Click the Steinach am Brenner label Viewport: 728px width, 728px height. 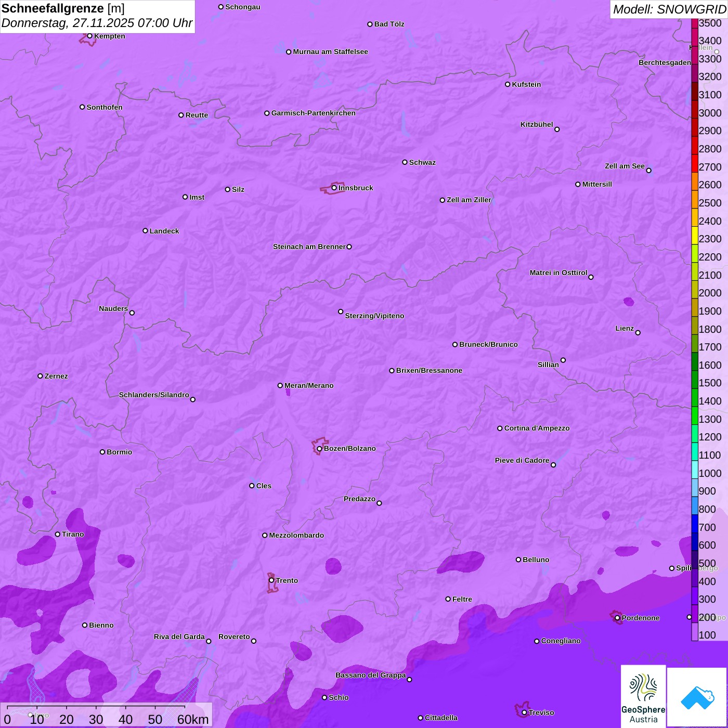tap(309, 246)
